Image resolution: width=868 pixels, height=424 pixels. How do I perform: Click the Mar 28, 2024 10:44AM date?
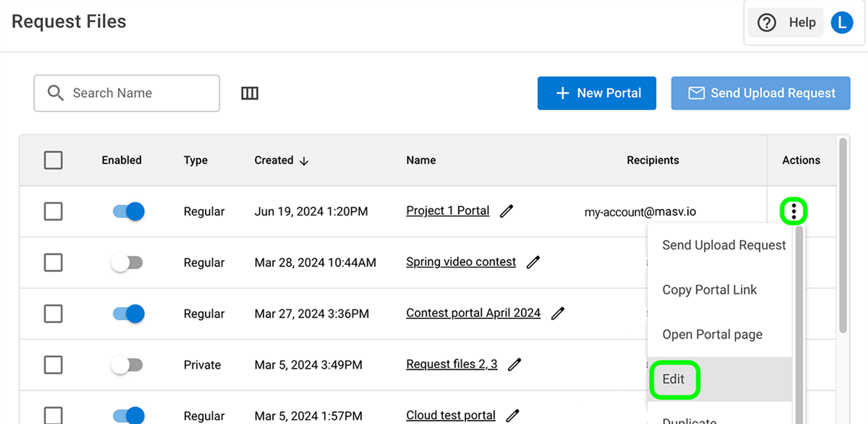click(x=315, y=263)
